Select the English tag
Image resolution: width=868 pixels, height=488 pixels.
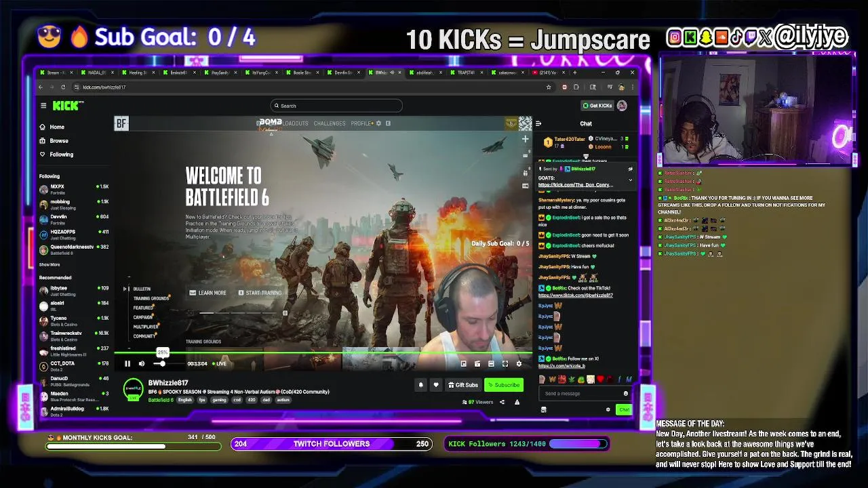(x=184, y=400)
